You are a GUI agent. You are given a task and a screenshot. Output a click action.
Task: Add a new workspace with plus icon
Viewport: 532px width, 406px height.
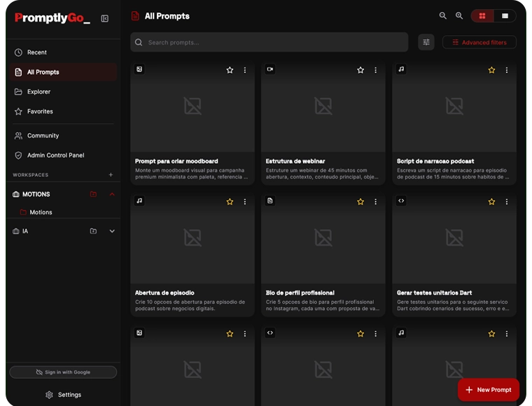coord(111,174)
